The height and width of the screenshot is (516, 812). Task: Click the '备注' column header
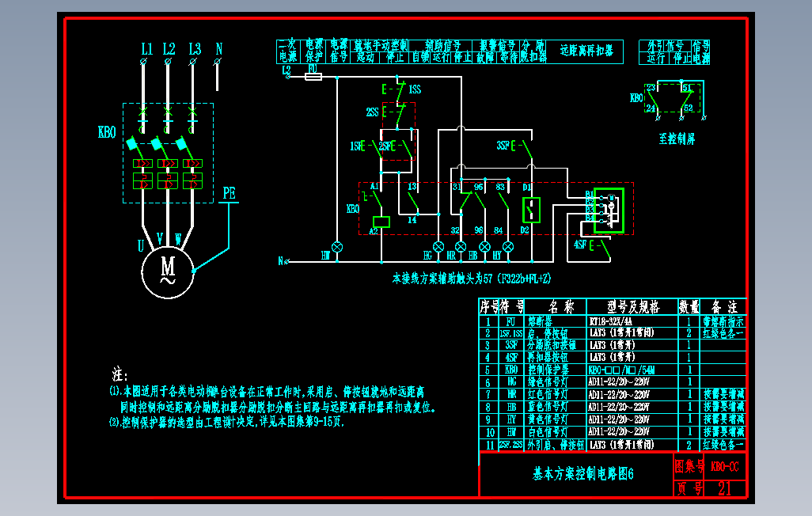724,307
